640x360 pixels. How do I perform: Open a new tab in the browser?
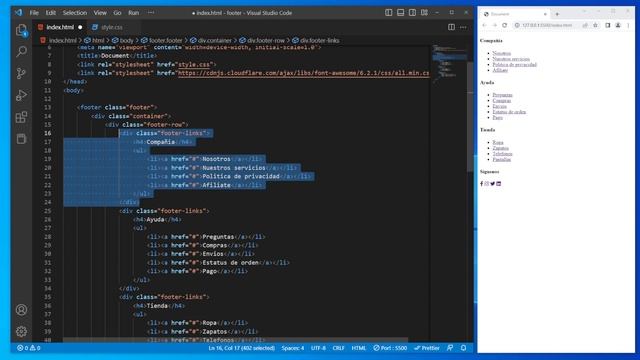pyautogui.click(x=557, y=14)
